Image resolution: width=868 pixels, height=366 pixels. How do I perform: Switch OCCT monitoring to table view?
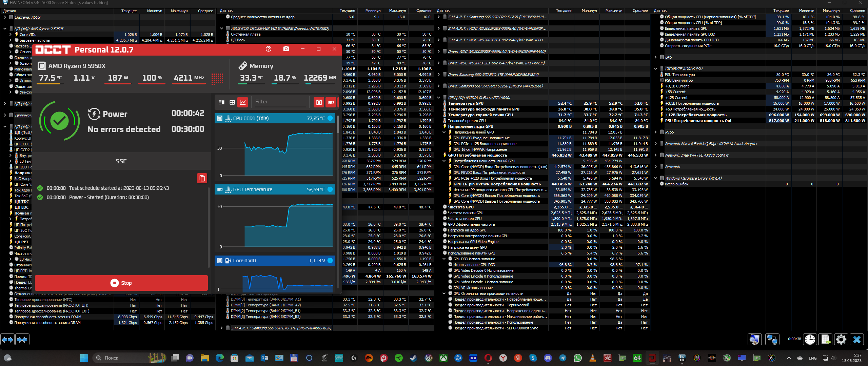click(232, 102)
